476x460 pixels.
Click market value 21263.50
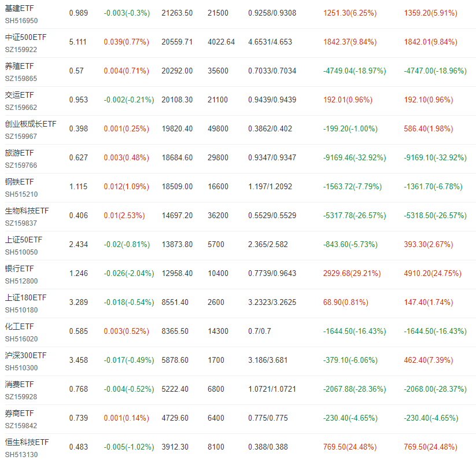[x=177, y=13]
